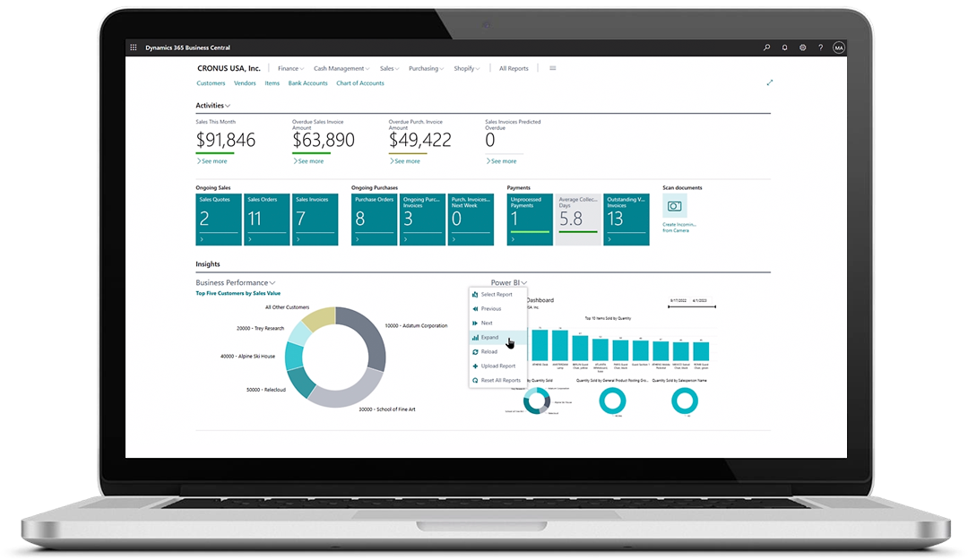This screenshot has height=560, width=968.
Task: Click the $63,890 overdue sales amount
Action: 324,140
